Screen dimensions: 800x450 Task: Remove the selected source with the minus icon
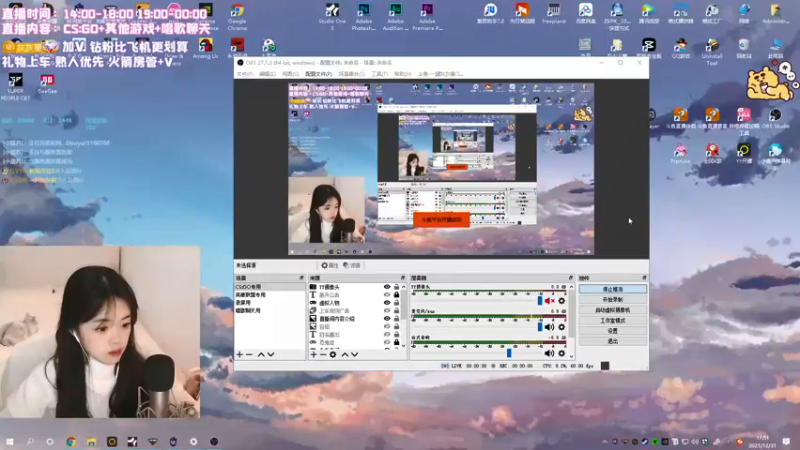coord(323,354)
